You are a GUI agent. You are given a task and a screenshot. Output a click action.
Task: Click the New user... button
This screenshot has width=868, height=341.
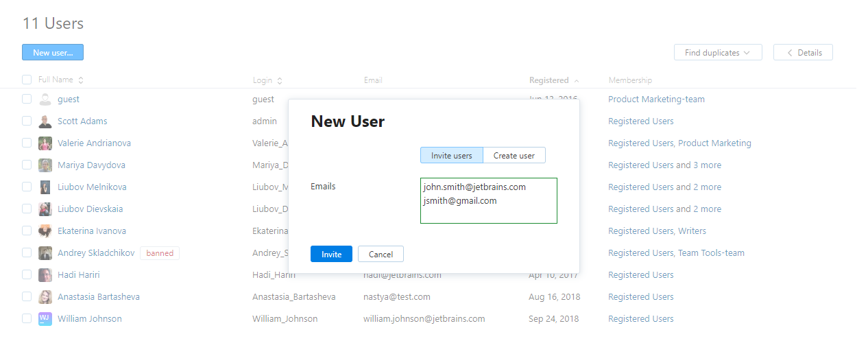tap(53, 52)
